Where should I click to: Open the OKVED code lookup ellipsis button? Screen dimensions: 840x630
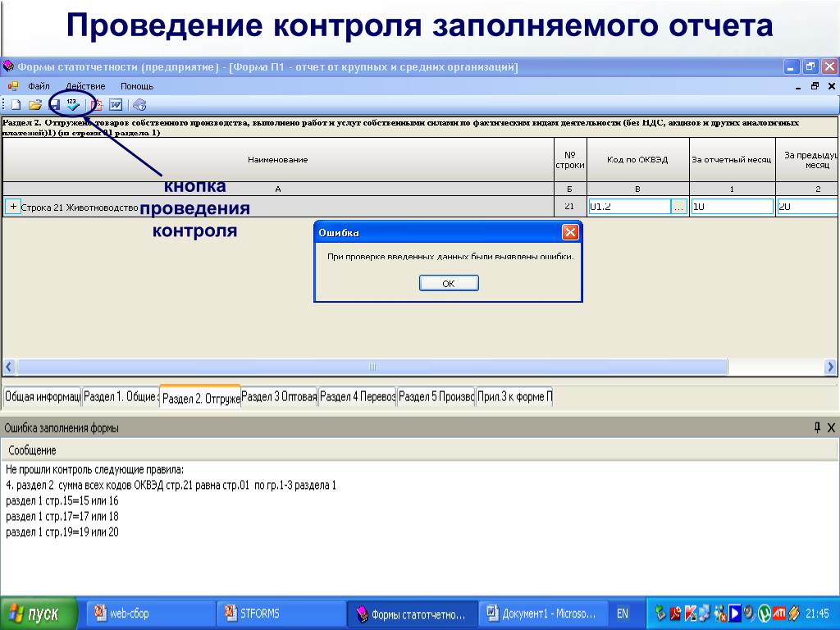tap(678, 207)
